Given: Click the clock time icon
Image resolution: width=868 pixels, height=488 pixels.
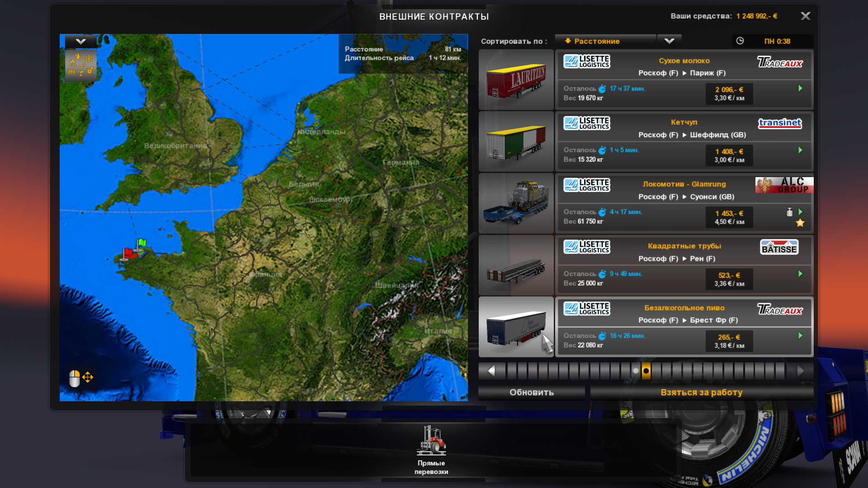Looking at the screenshot, I should (740, 41).
